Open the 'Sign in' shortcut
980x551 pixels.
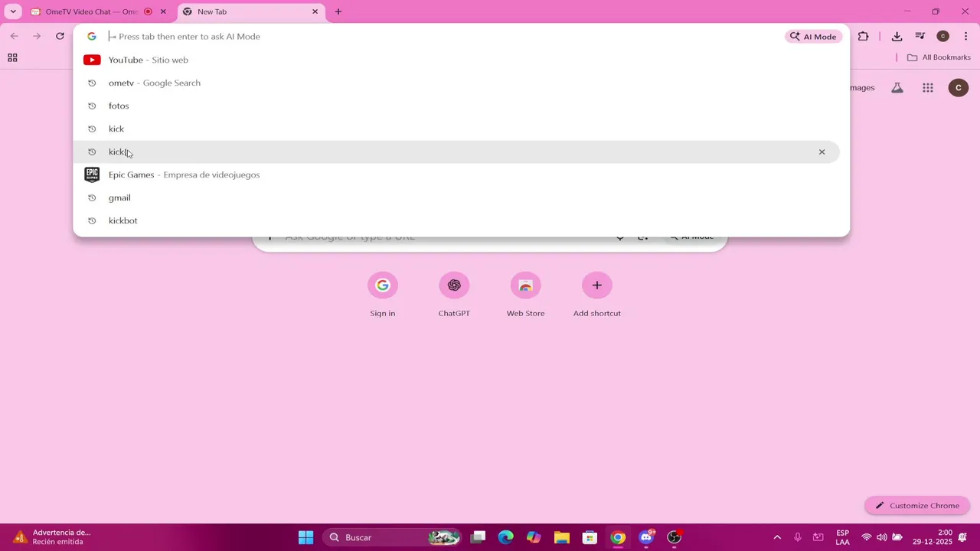pyautogui.click(x=383, y=295)
